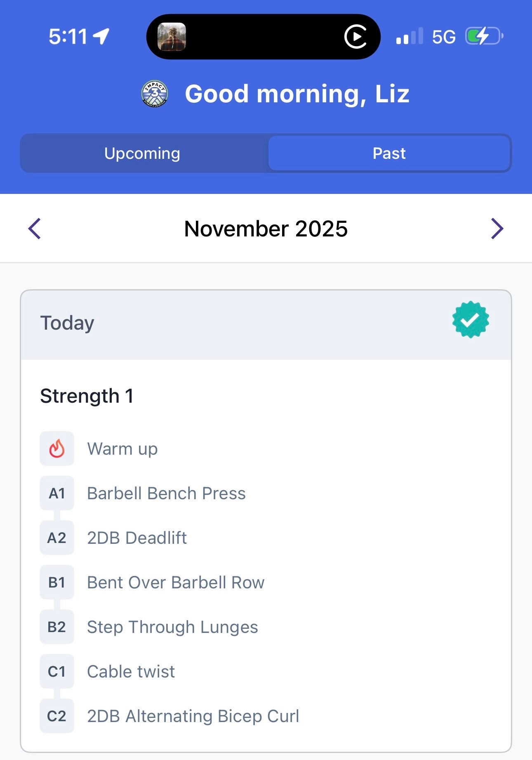Tap the Warm up flame icon

57,448
